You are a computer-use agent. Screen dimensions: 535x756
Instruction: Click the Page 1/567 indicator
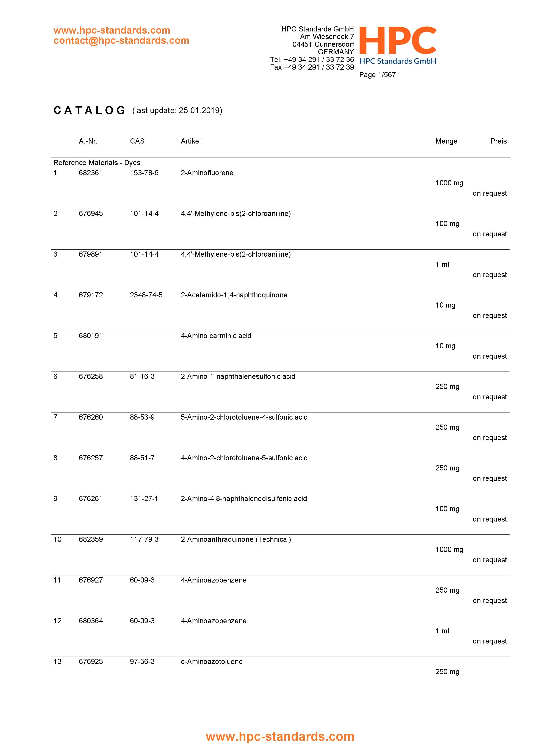(377, 75)
